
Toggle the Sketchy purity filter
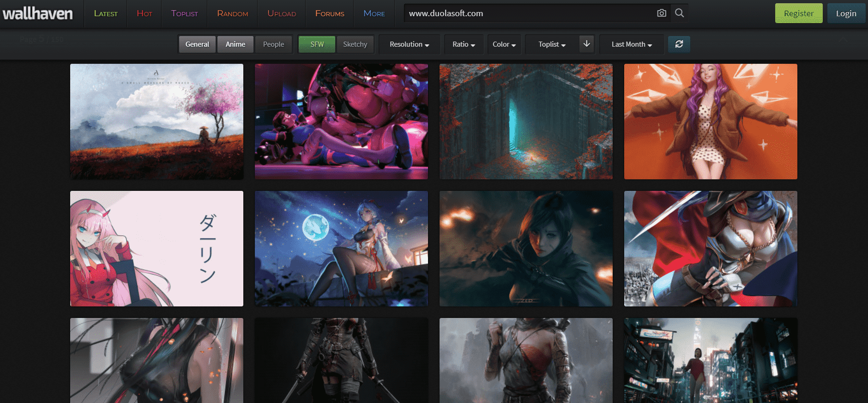(355, 44)
